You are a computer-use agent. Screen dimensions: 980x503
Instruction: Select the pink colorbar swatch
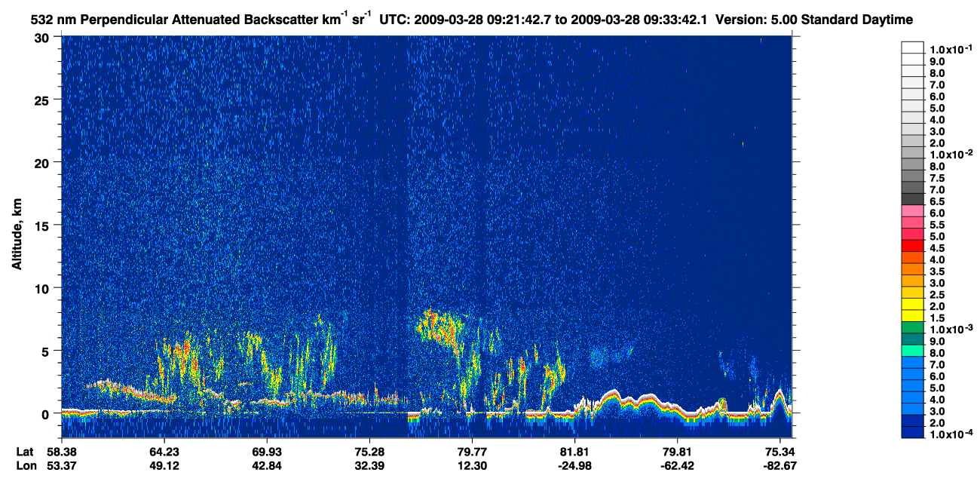(x=913, y=212)
